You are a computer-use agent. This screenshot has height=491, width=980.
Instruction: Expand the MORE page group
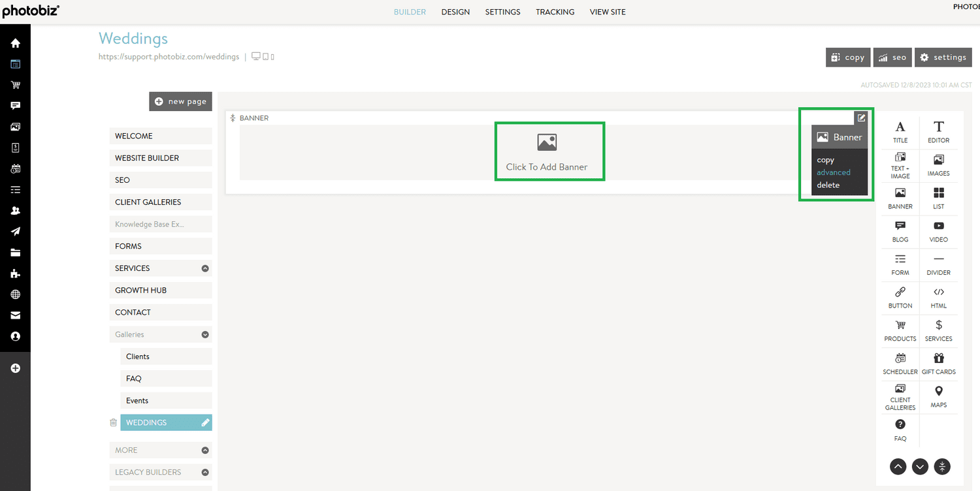(204, 450)
